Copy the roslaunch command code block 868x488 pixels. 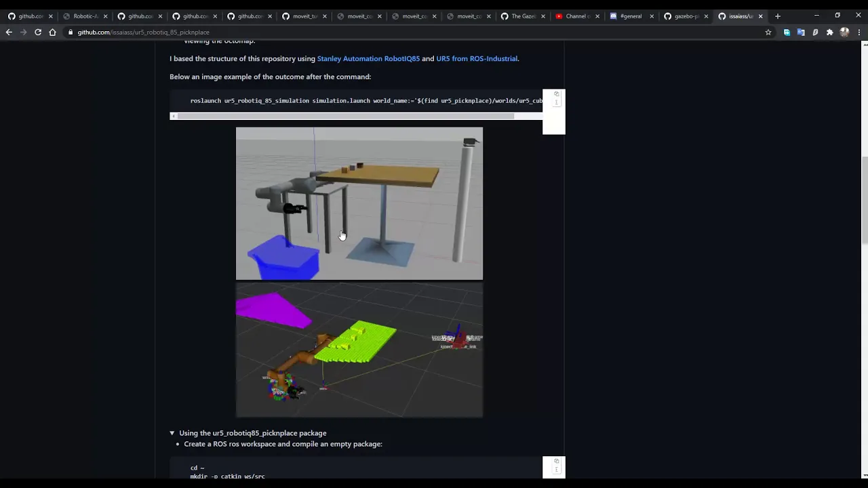(x=557, y=94)
